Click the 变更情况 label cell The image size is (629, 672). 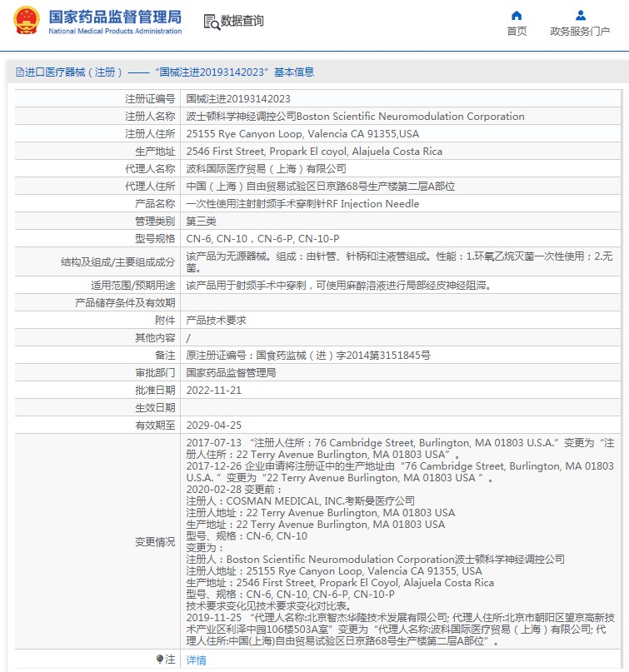97,542
